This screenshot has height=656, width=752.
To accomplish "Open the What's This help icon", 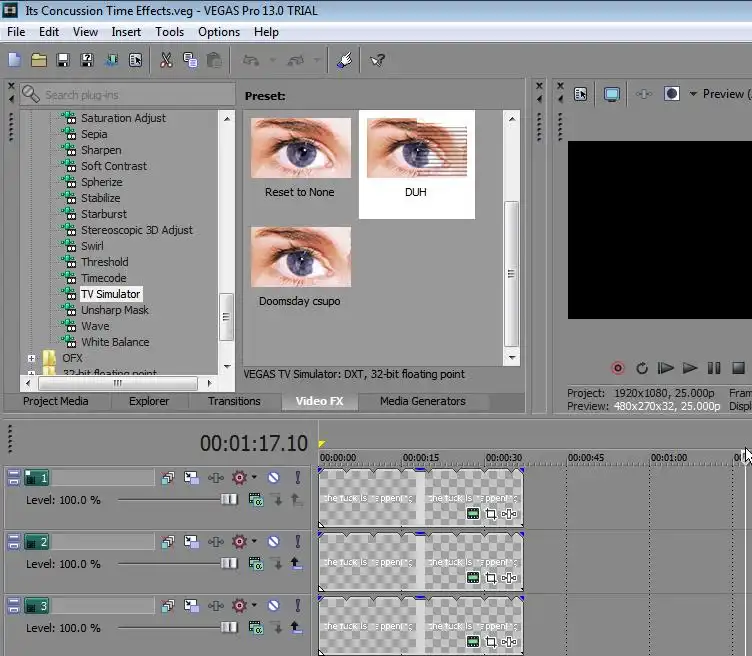I will pyautogui.click(x=377, y=60).
